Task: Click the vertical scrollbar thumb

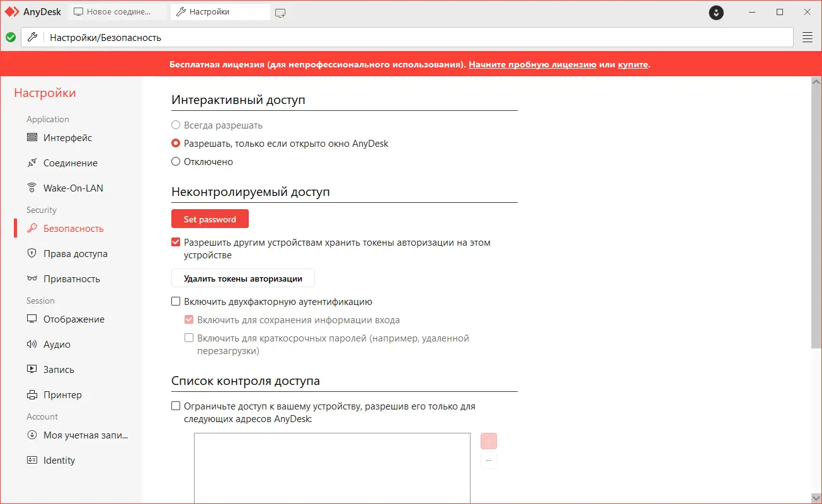Action: 816,218
